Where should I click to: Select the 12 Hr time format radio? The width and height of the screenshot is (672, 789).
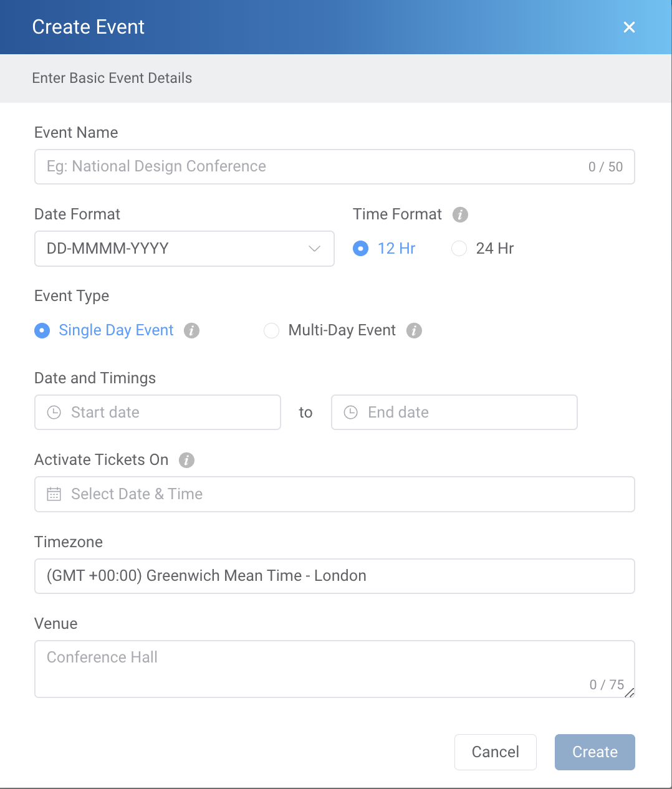360,248
